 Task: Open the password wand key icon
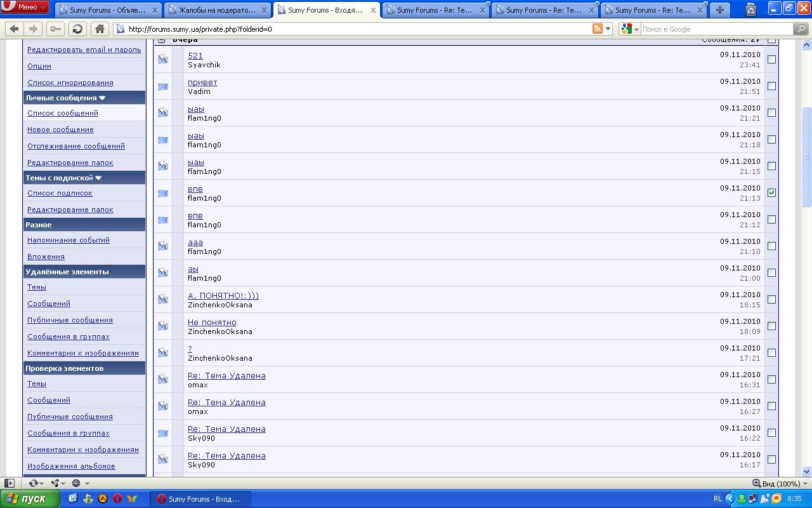coord(55,29)
